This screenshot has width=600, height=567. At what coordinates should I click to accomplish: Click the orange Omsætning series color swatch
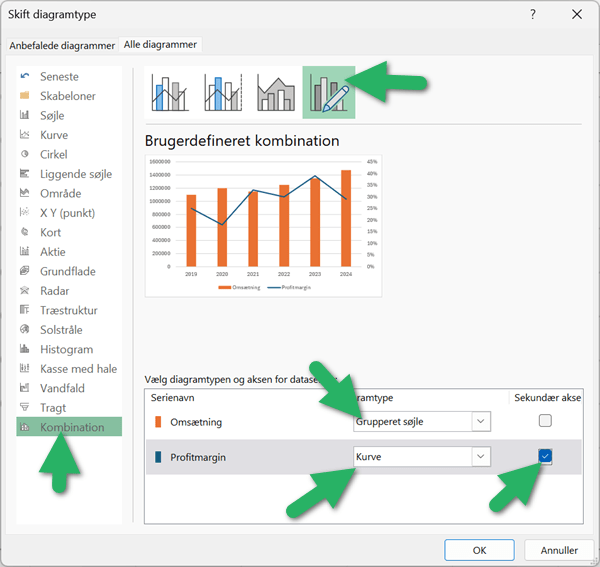click(x=157, y=422)
